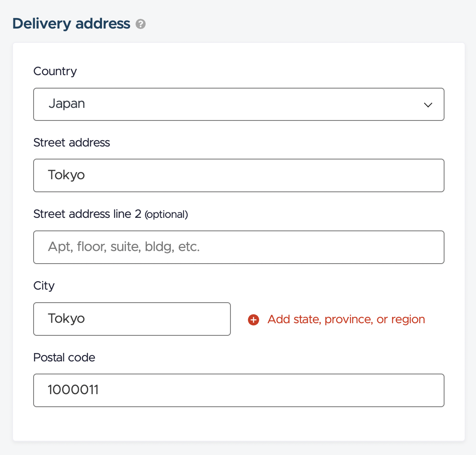Click empty card area below Postal code field

point(238,424)
